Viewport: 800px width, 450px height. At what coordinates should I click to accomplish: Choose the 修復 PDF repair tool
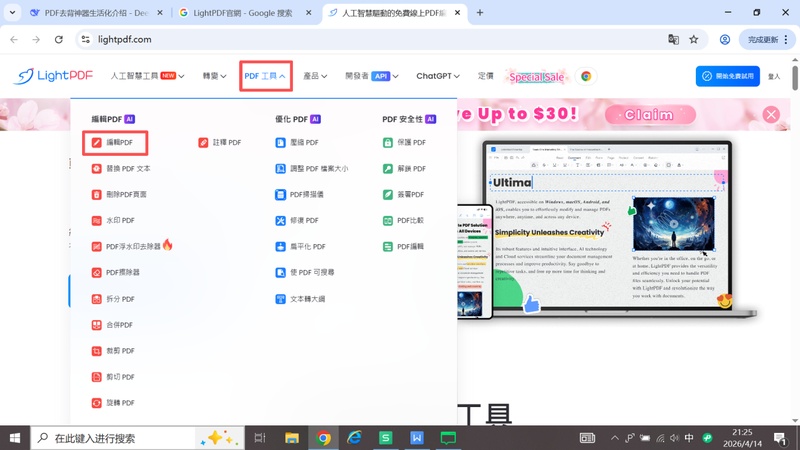click(297, 220)
